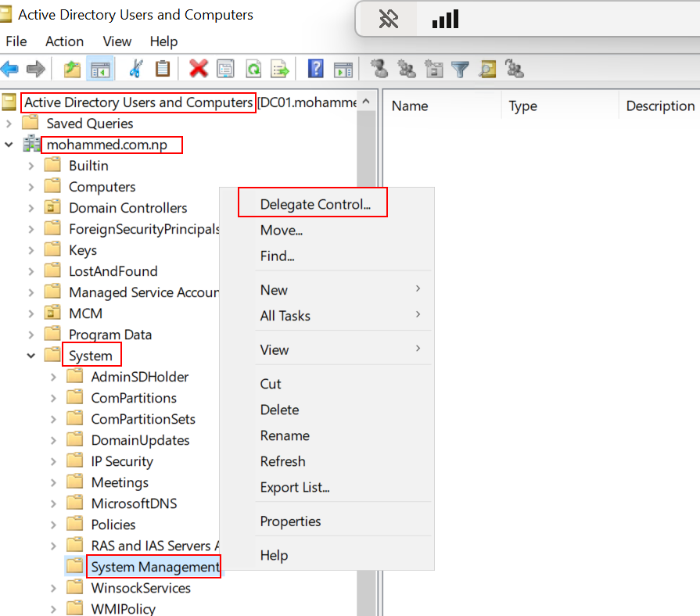Open the Action menu
Image resolution: width=700 pixels, height=616 pixels.
click(64, 41)
